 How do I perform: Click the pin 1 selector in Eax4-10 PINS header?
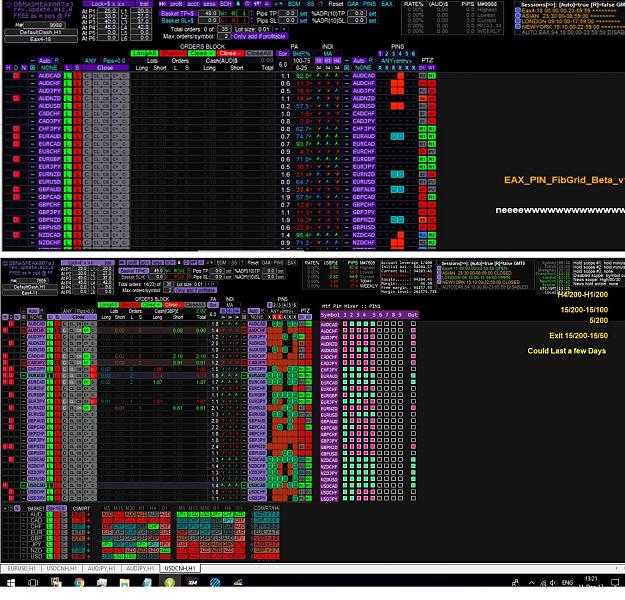(380, 53)
